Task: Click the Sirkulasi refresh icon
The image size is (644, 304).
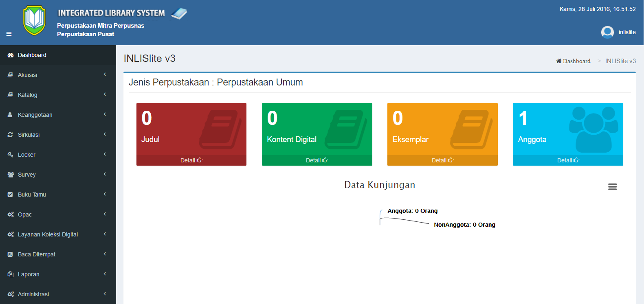Action: click(10, 135)
